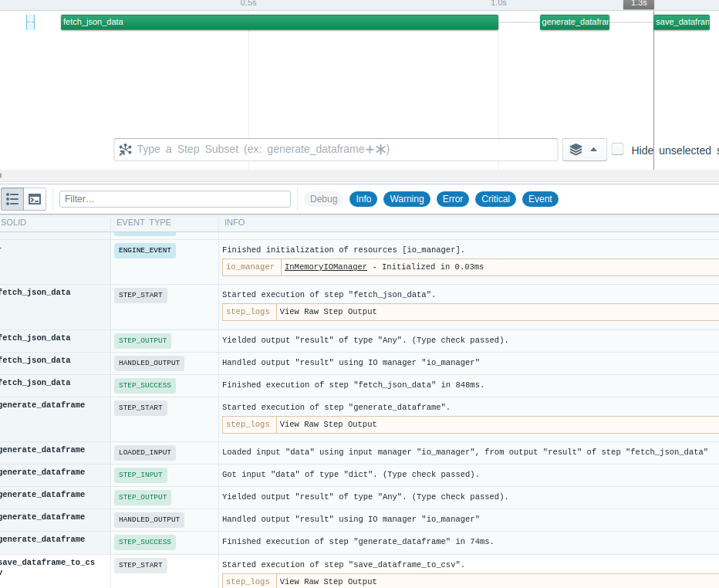The width and height of the screenshot is (719, 588).
Task: Switch to structured event log view
Action: coord(12,199)
